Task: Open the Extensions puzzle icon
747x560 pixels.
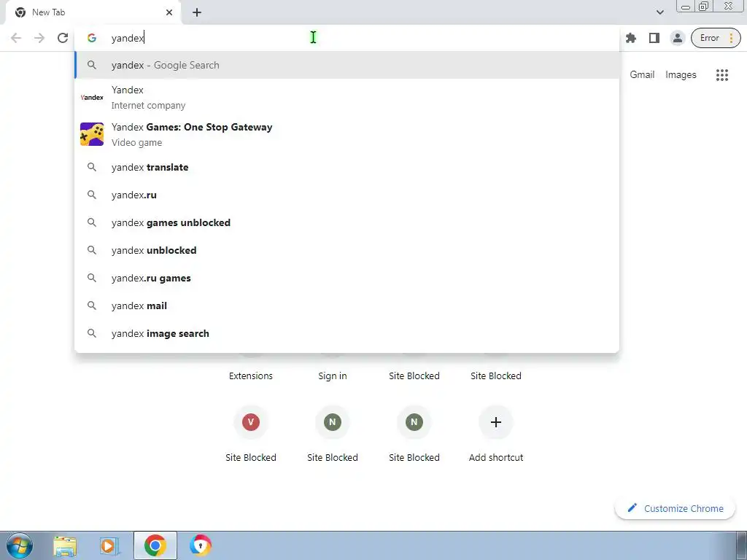Action: 631,38
